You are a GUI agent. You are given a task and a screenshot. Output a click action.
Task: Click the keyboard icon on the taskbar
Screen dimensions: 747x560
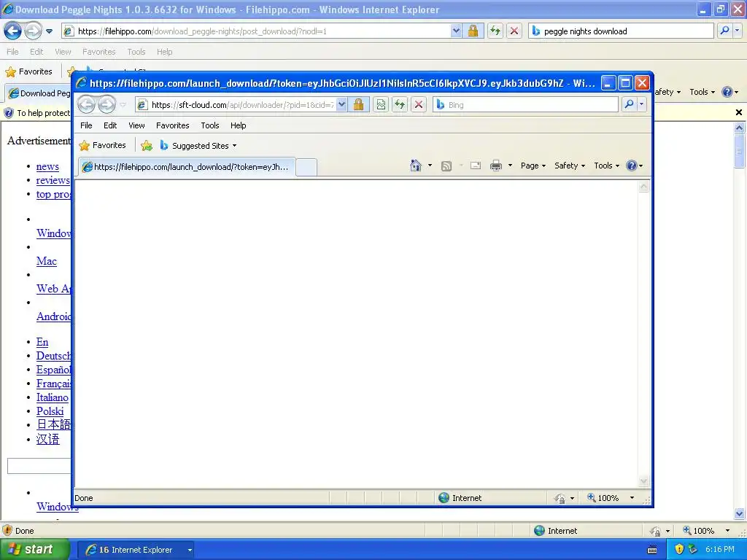pyautogui.click(x=652, y=550)
